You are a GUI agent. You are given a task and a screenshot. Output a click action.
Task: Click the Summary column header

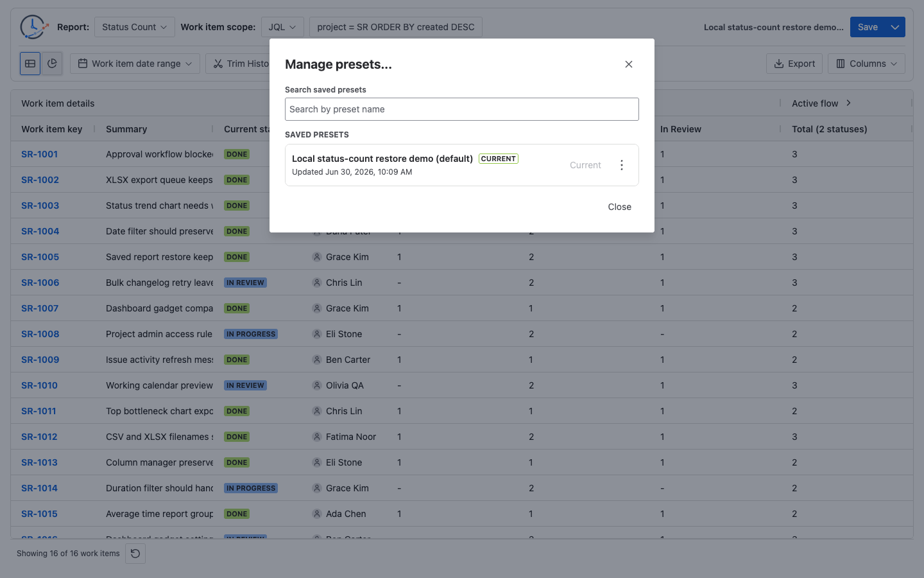(126, 129)
